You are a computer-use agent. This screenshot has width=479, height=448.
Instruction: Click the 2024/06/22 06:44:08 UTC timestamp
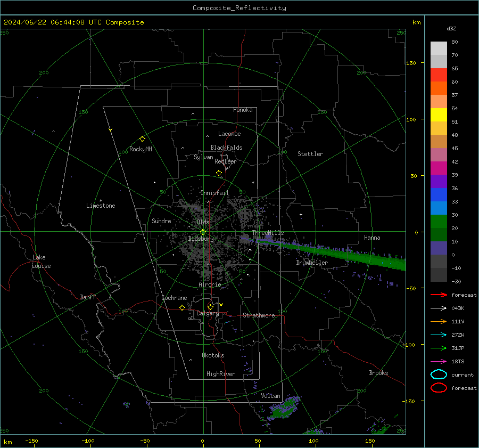[53, 22]
